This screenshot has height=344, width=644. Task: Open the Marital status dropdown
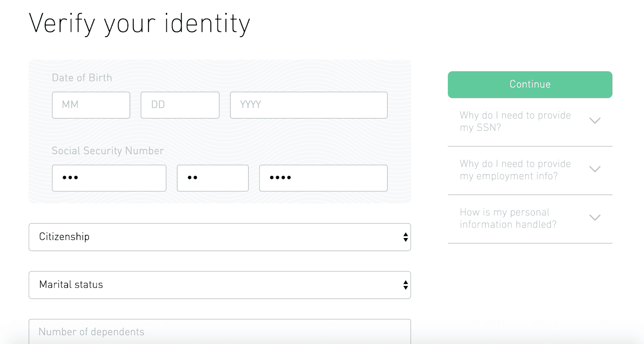click(220, 285)
